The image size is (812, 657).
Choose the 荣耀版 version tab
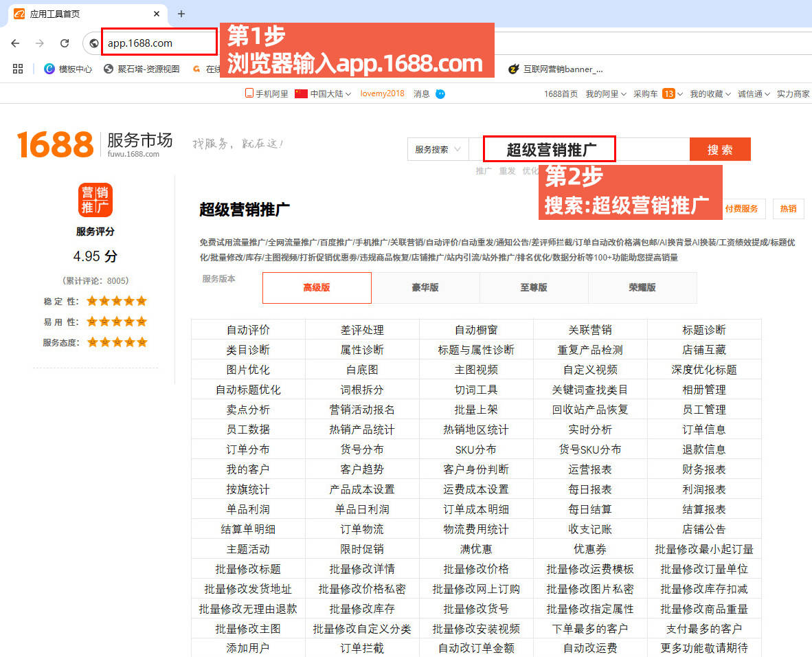tap(642, 287)
